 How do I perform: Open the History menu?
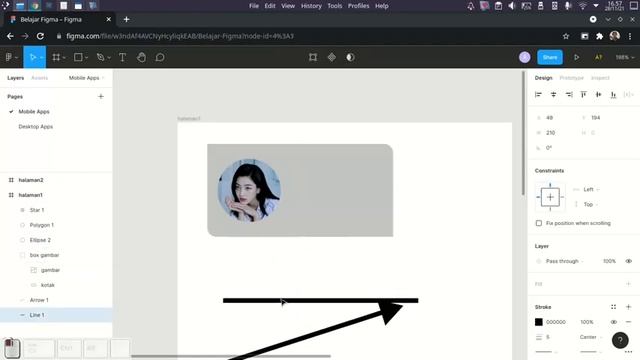coord(311,6)
